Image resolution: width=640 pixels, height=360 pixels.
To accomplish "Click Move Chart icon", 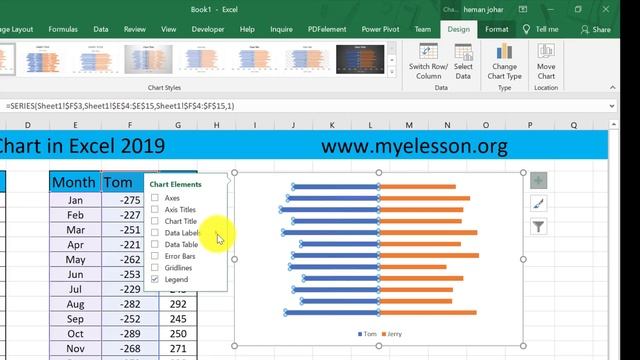I will [x=546, y=51].
